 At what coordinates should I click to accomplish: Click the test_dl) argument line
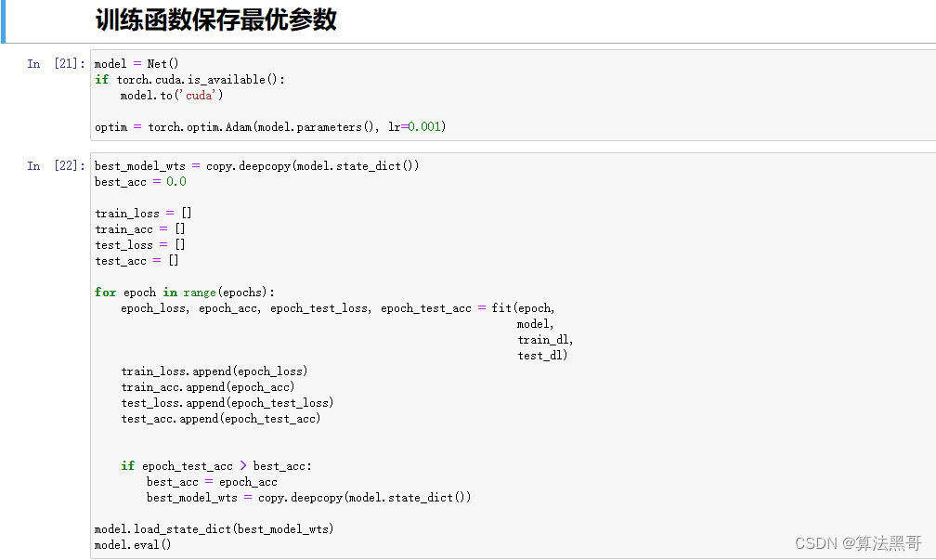pos(542,356)
